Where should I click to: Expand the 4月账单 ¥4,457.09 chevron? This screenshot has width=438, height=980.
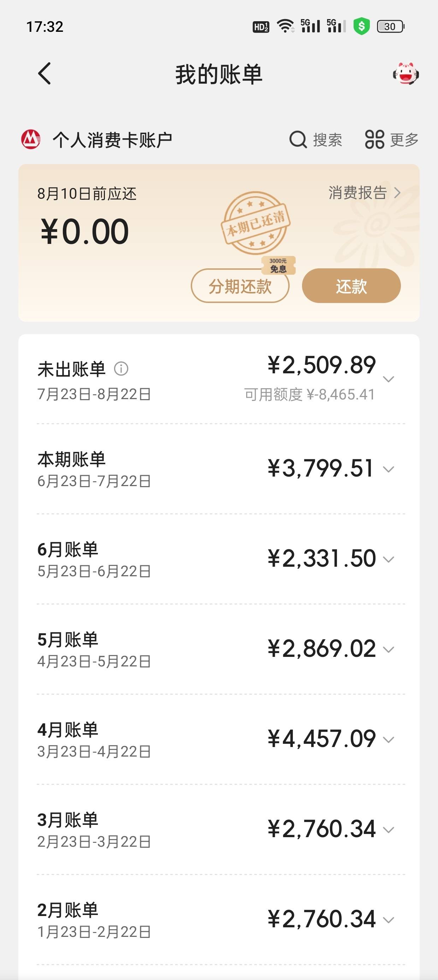388,740
